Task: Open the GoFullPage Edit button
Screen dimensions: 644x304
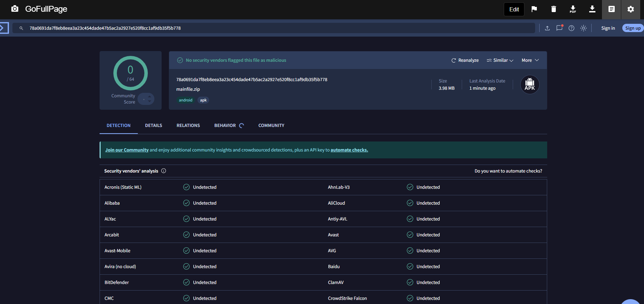Action: (514, 9)
